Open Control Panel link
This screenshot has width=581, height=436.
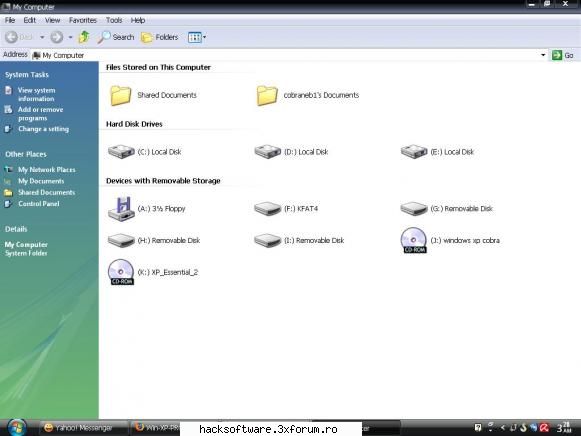coord(39,204)
